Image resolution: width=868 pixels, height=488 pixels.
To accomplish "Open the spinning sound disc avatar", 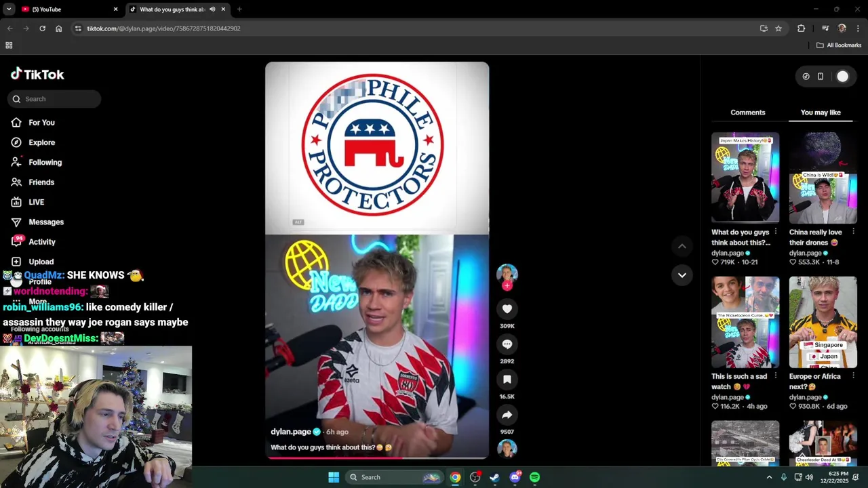I will coord(507,449).
